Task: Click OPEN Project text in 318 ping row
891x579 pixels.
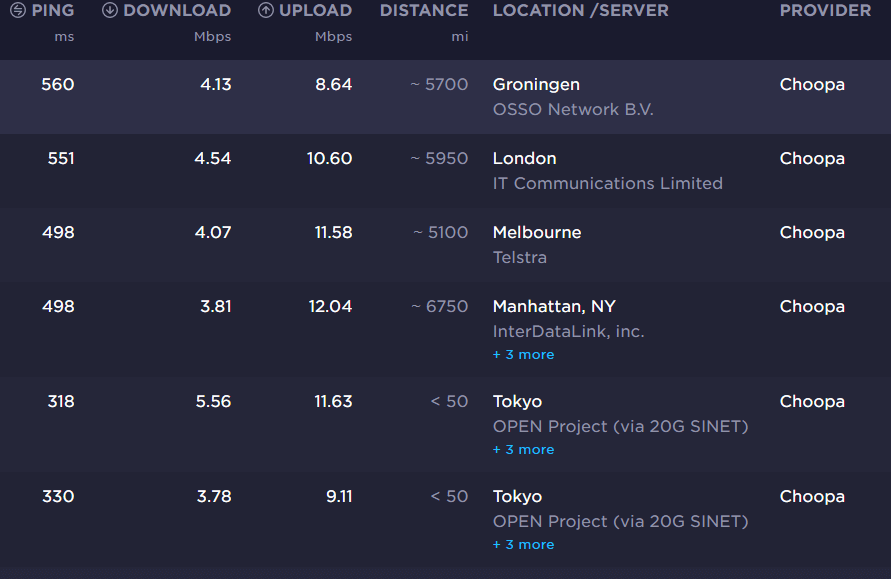Action: [x=621, y=426]
